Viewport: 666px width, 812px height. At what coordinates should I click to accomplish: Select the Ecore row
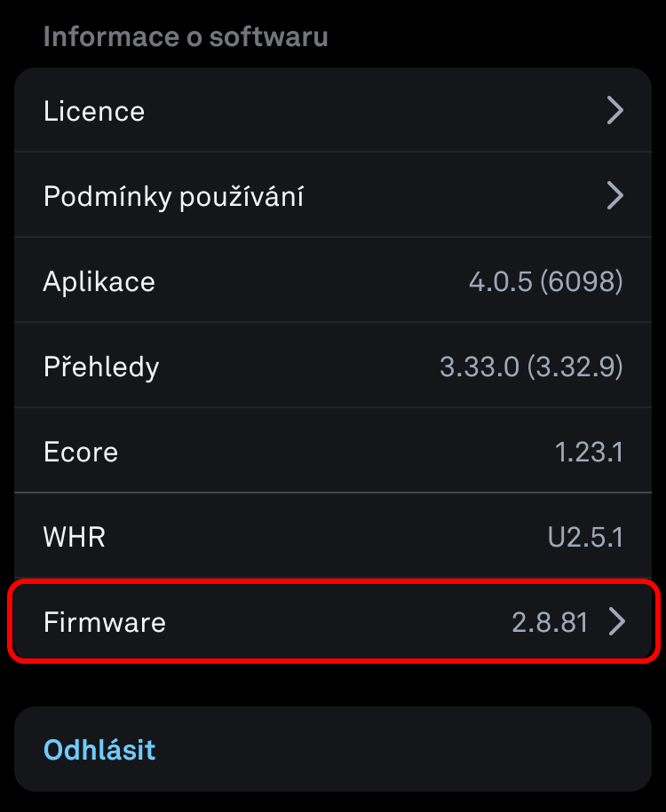pos(333,450)
